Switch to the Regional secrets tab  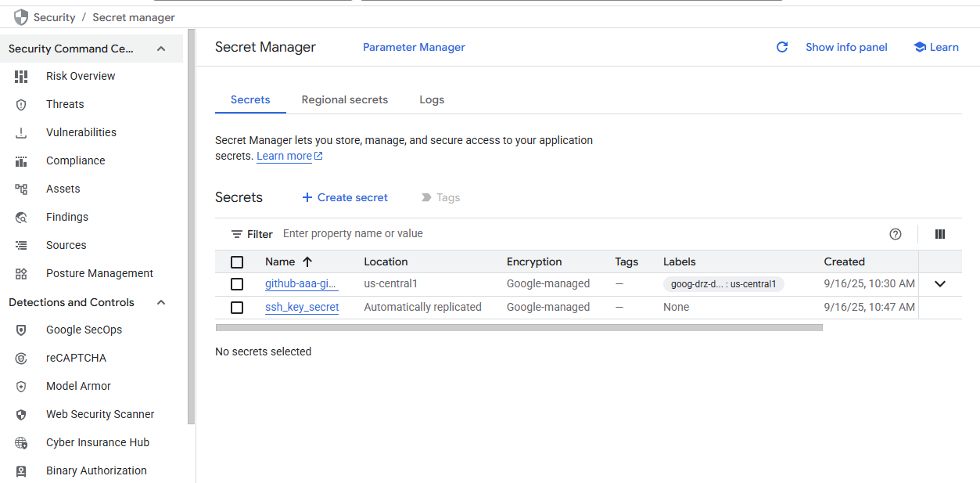tap(344, 99)
